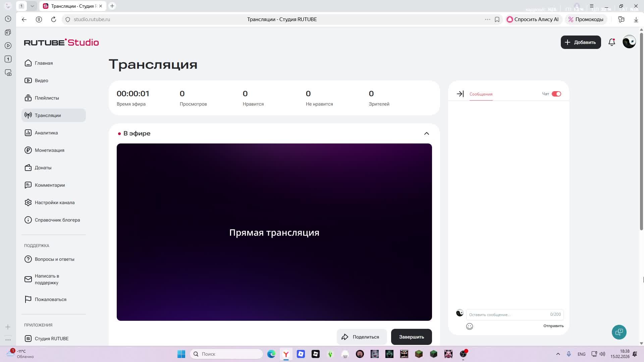Image resolution: width=644 pixels, height=362 pixels.
Task: Open Справочник блогера
Action: [57, 220]
